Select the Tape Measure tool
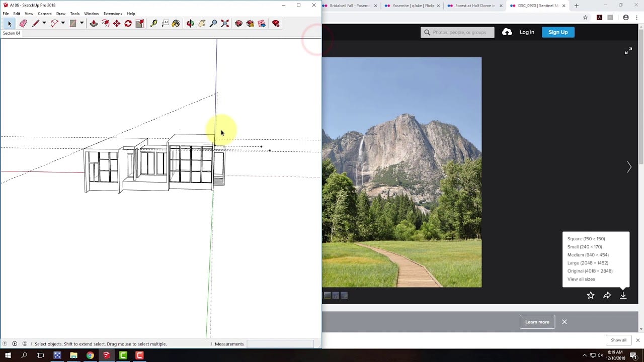The width and height of the screenshot is (644, 362). coord(154,23)
